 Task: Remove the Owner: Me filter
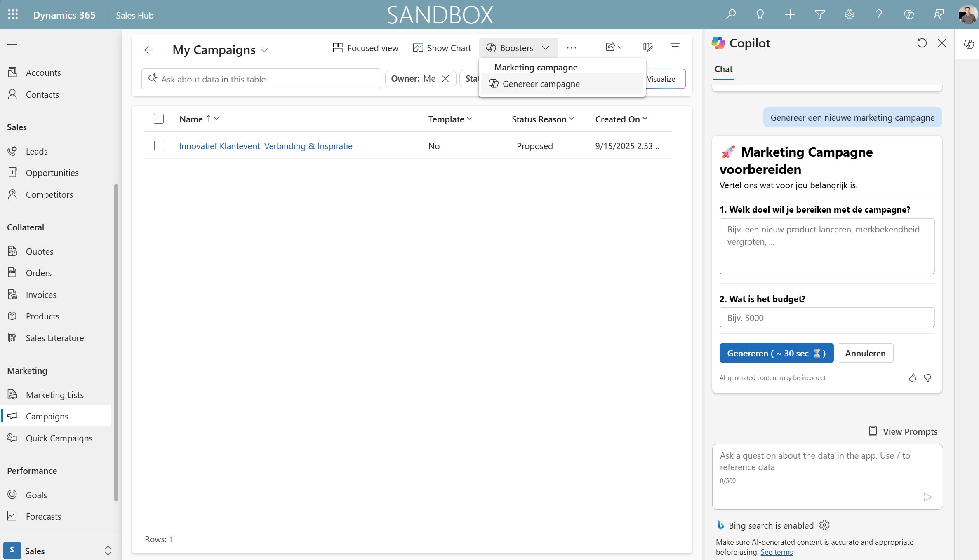point(445,79)
